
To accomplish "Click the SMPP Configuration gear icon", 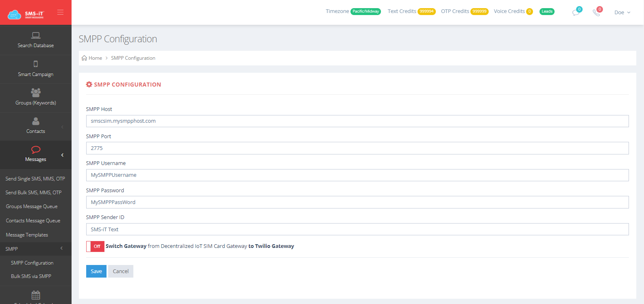I will (x=89, y=85).
